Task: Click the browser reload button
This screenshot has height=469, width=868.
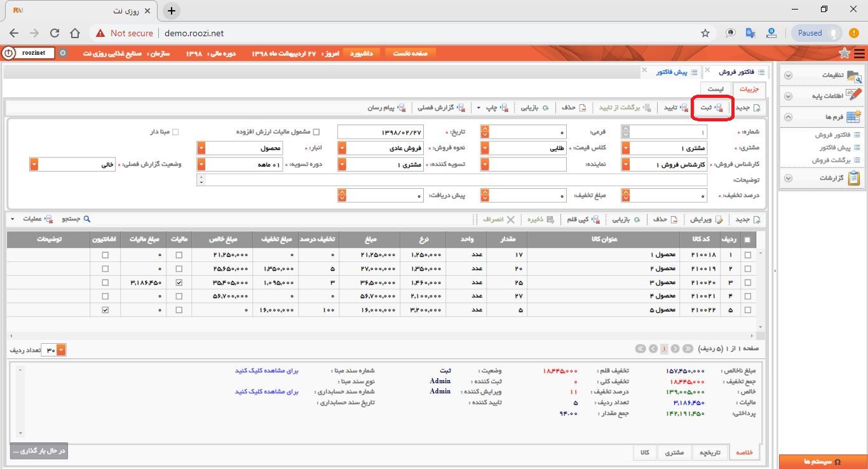Action: (55, 33)
